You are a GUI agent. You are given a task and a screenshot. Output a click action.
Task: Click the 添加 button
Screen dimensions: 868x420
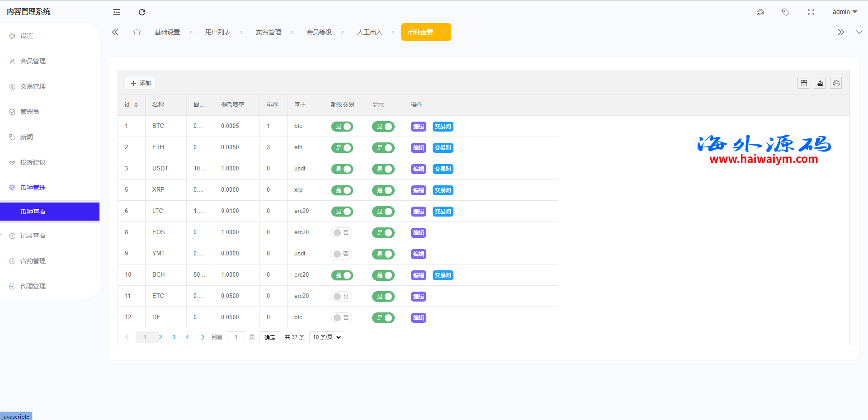tap(141, 83)
